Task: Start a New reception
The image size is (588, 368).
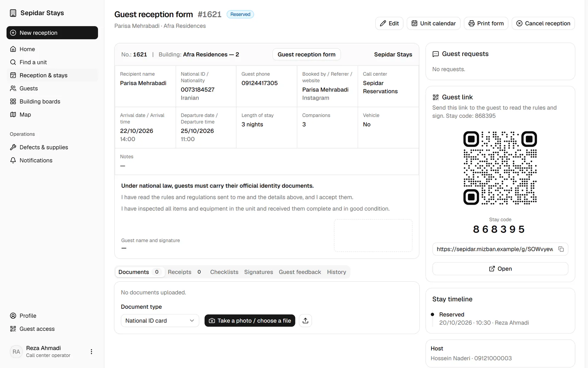Action: tap(52, 33)
